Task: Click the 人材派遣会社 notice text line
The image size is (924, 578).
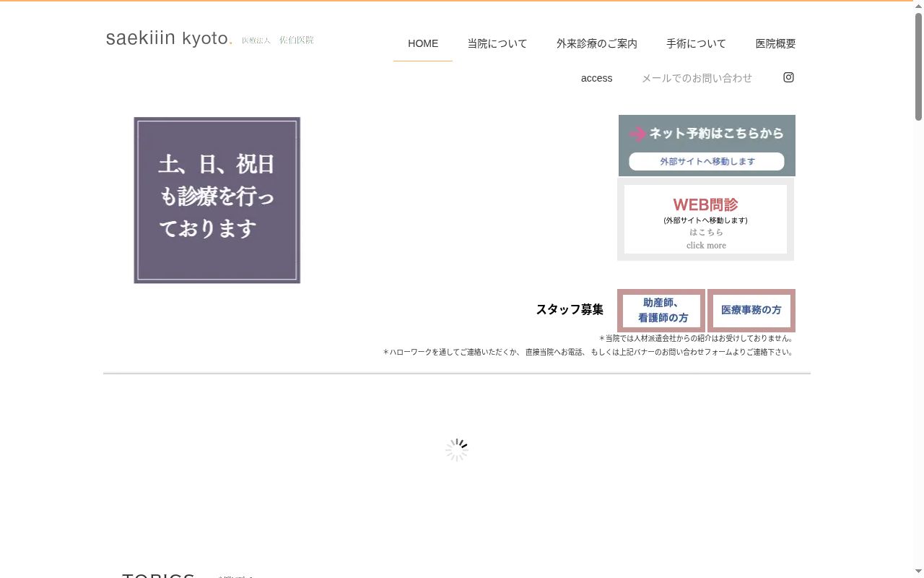Action: click(697, 338)
